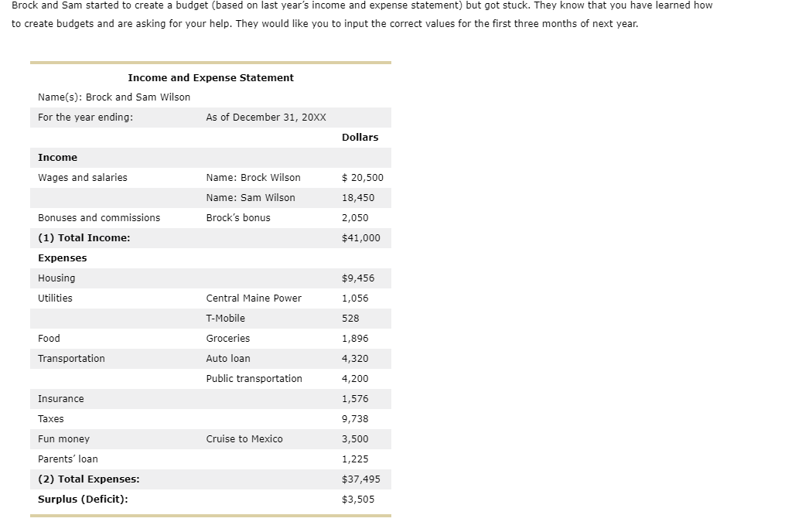This screenshot has height=532, width=785.
Task: Click the 'Utilities' row label
Action: (55, 298)
